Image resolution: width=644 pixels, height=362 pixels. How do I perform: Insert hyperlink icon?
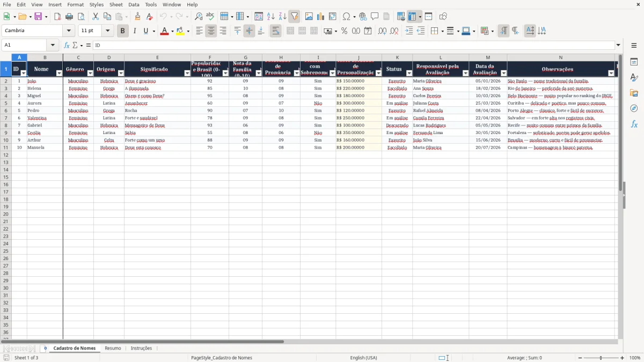pos(363,17)
